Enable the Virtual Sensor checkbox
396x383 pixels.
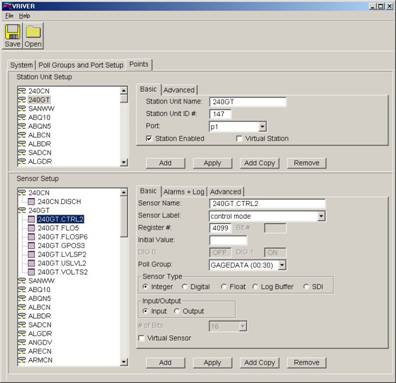click(141, 338)
